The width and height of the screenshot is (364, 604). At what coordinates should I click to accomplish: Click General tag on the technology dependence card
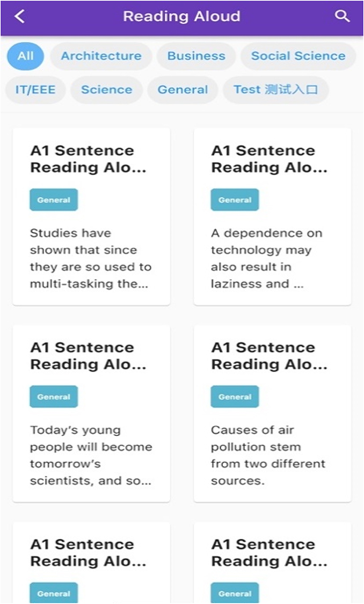[x=235, y=200]
